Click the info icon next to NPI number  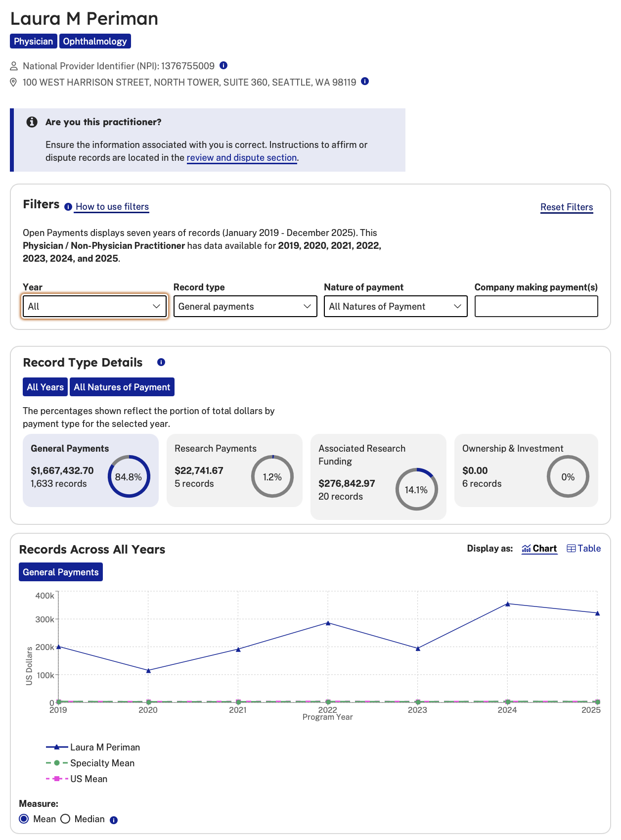(x=223, y=65)
